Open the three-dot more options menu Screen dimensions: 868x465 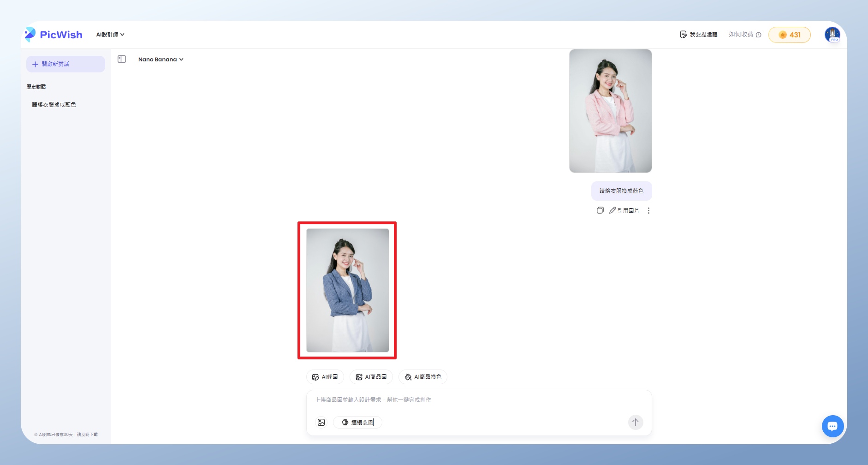(648, 210)
